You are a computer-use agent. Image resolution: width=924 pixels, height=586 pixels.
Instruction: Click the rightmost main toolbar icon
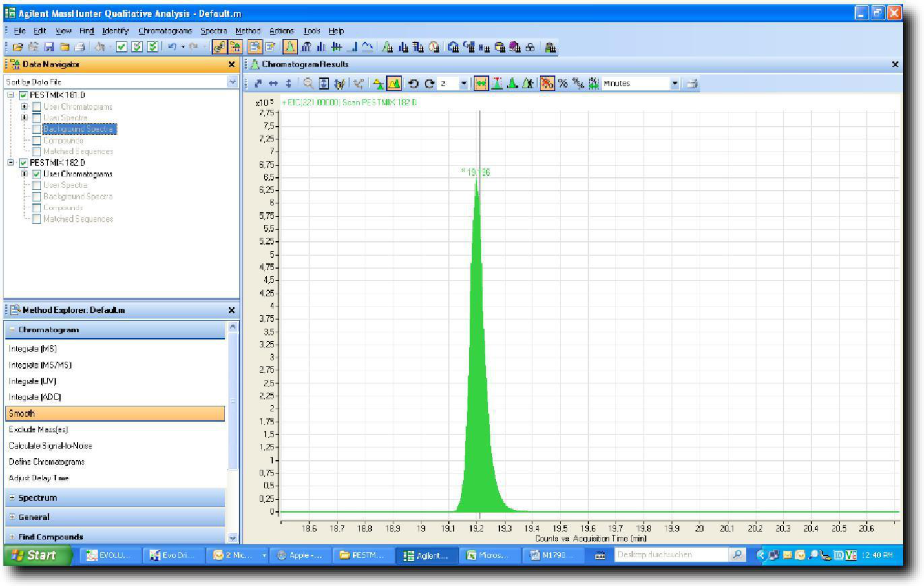pyautogui.click(x=549, y=47)
